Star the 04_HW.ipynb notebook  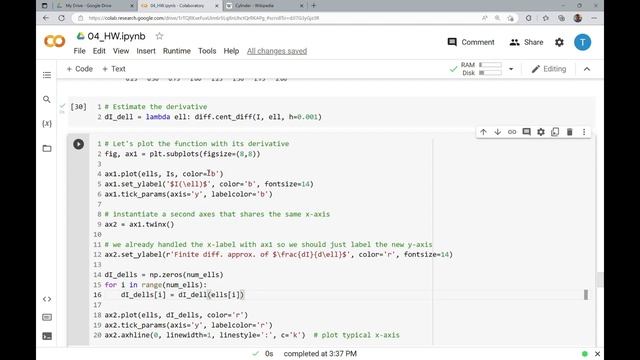159,36
